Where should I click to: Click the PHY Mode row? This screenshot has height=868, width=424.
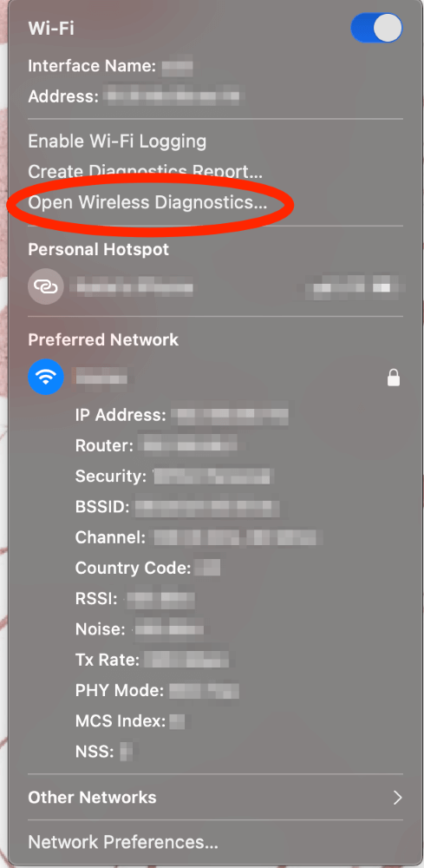[x=157, y=691]
